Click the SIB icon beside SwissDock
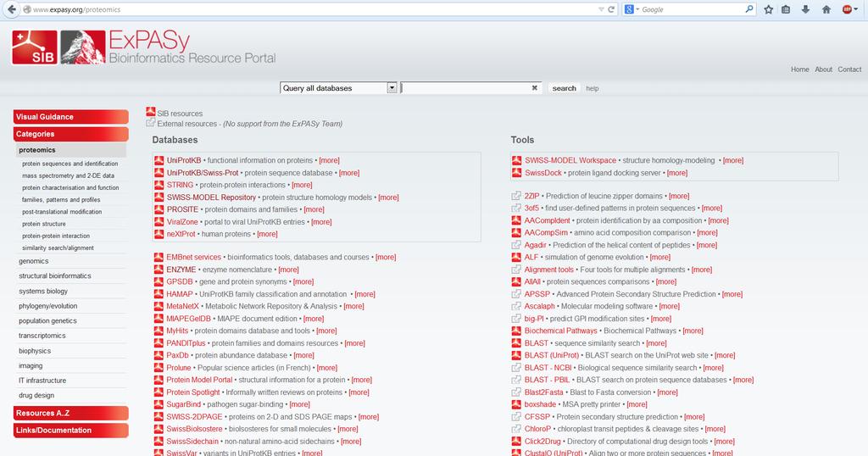 [516, 173]
